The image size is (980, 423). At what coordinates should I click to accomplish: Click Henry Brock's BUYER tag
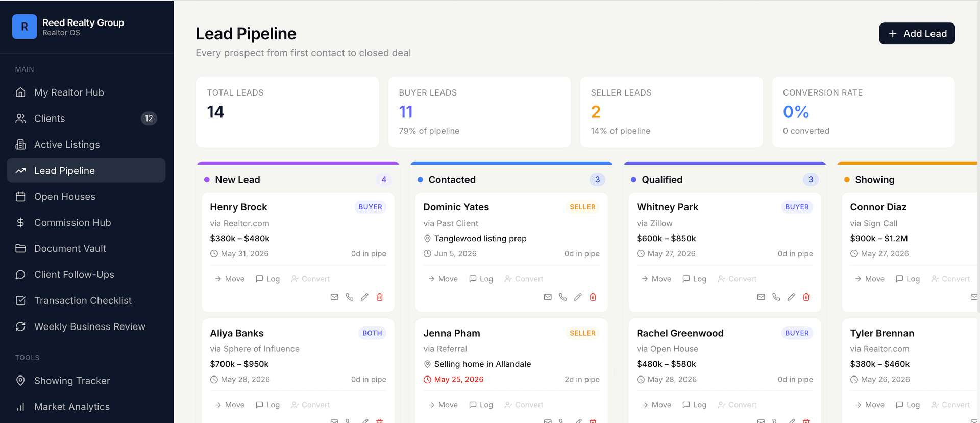[370, 207]
